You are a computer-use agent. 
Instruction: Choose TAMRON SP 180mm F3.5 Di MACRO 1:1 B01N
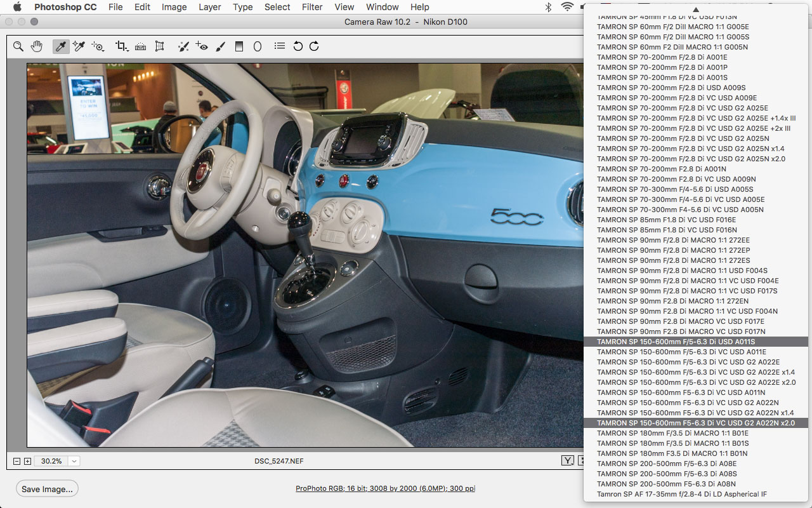coord(696,453)
